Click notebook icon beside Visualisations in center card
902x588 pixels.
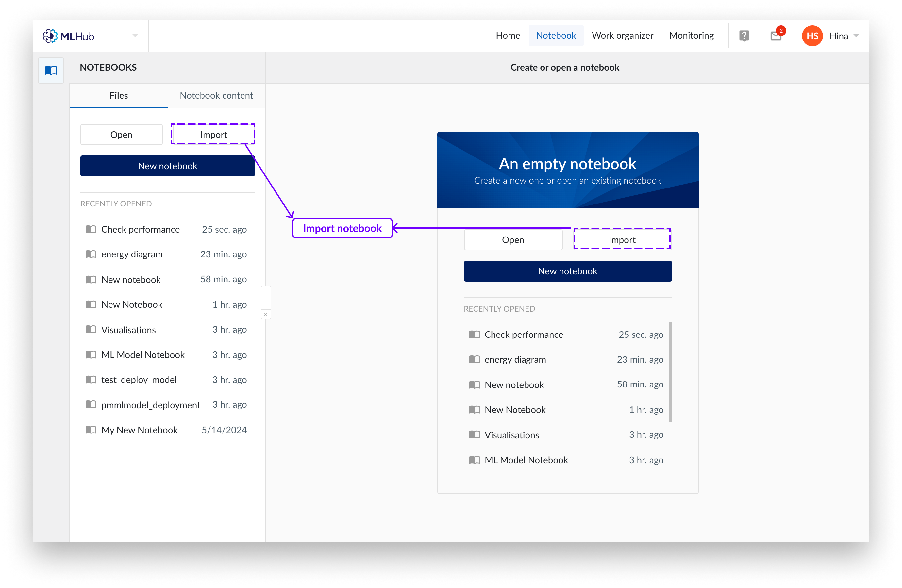(x=474, y=434)
